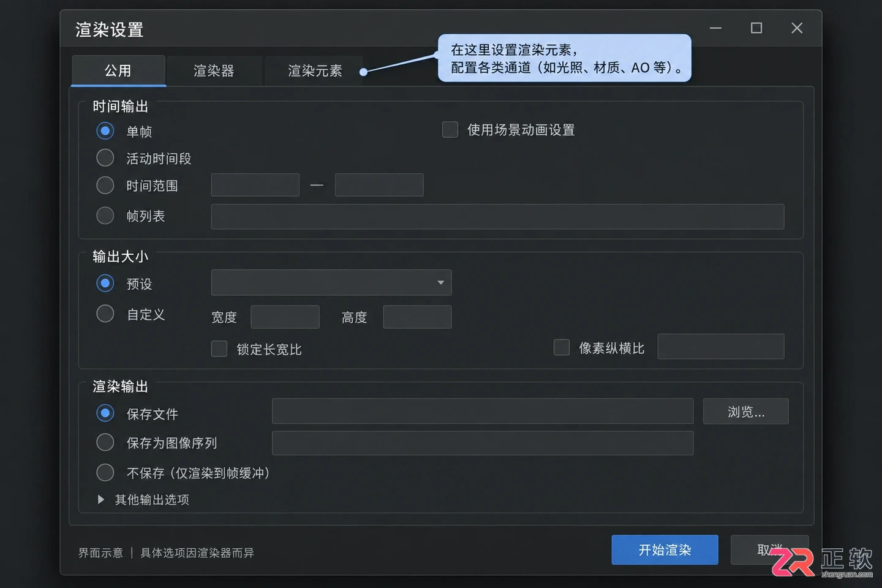Maximize the 渲染设置 window
Screen dimensions: 882x588
point(756,28)
